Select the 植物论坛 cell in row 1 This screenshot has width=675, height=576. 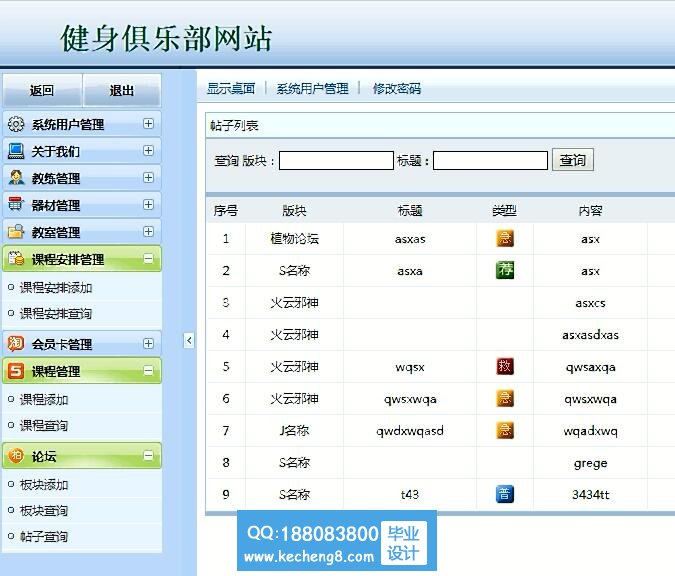coord(294,238)
